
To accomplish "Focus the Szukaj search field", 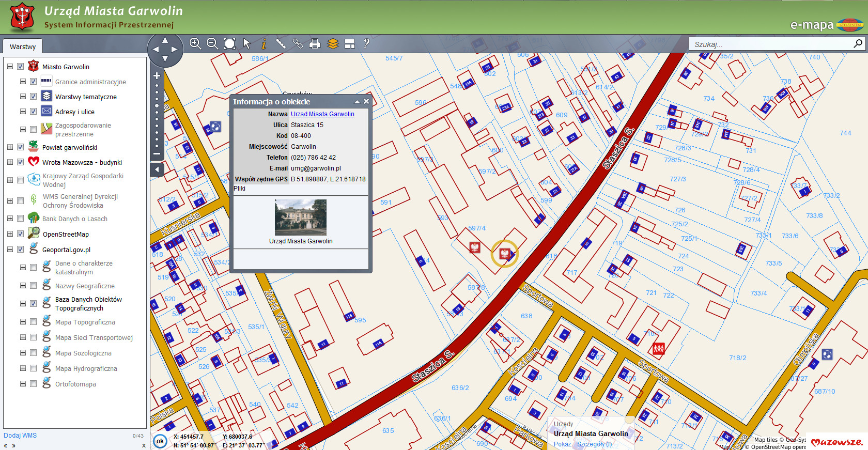I will pos(772,44).
